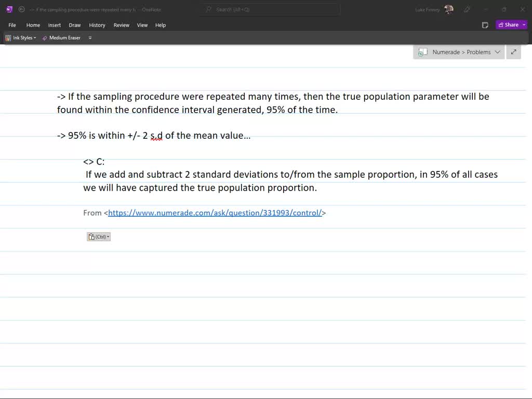
Task: Expand page to full page view
Action: (x=513, y=52)
